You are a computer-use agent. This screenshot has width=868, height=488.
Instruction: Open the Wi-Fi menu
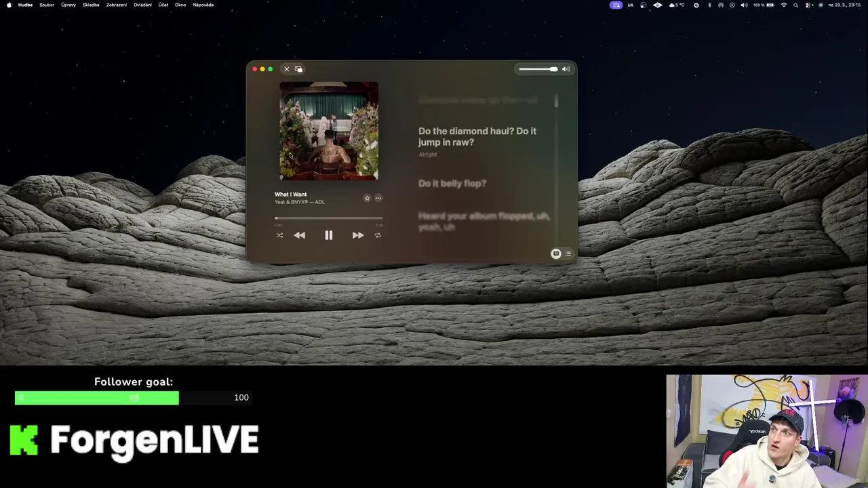coord(784,5)
